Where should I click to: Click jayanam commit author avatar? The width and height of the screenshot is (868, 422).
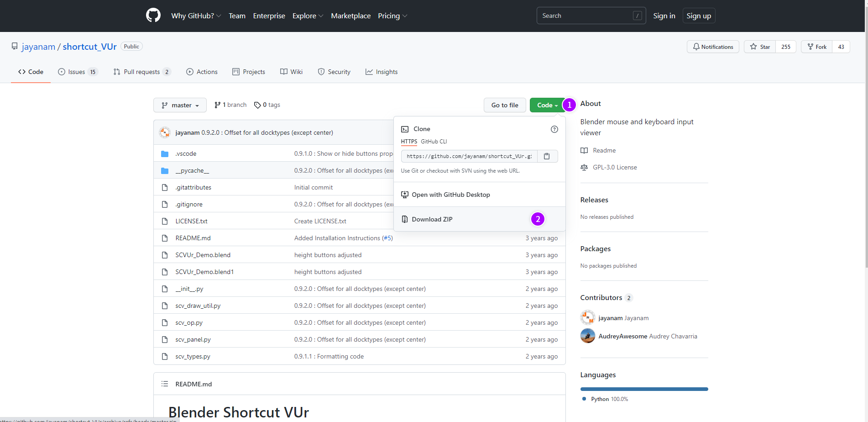click(165, 132)
